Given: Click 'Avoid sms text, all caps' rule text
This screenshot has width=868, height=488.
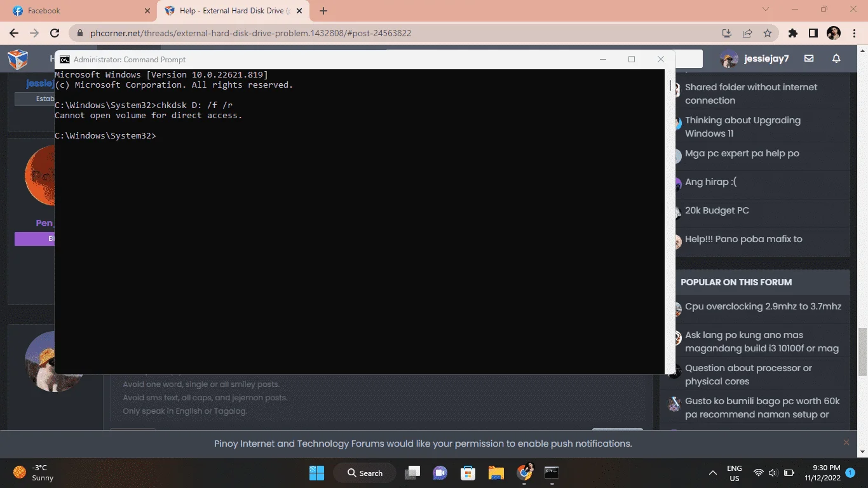Looking at the screenshot, I should point(205,398).
